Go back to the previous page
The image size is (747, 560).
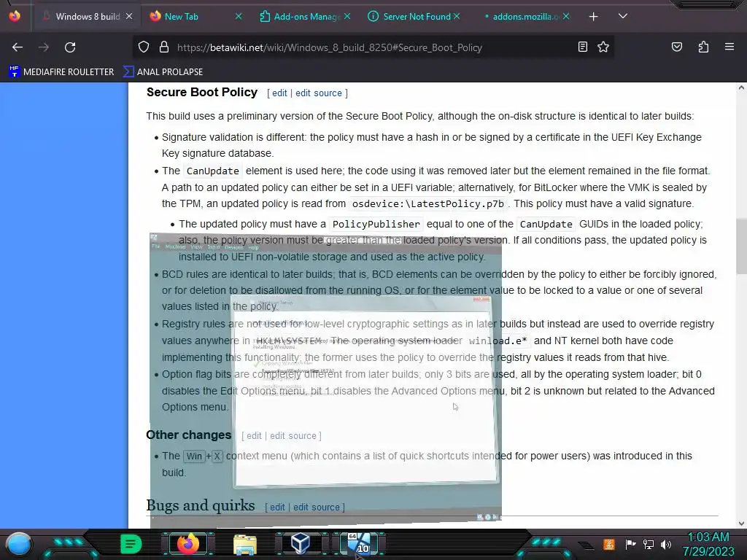(18, 47)
